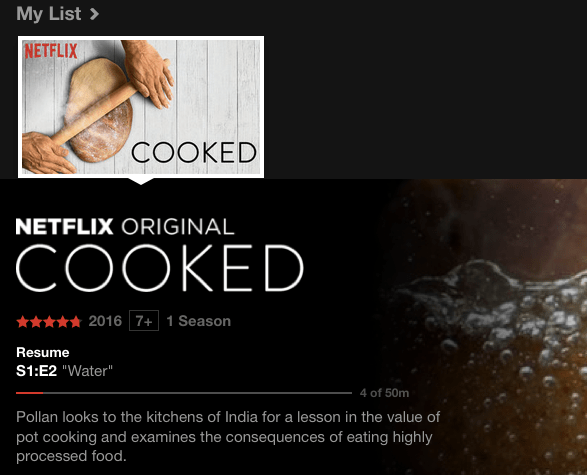Viewport: 587px width, 475px height.
Task: Click the 7+ maturity rating badge
Action: click(x=144, y=321)
